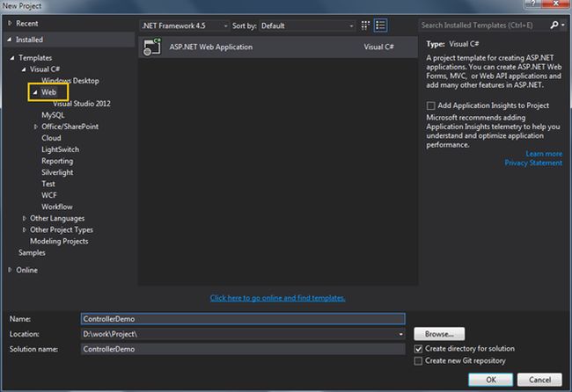The width and height of the screenshot is (572, 392).
Task: Select the Samples node
Action: point(32,253)
